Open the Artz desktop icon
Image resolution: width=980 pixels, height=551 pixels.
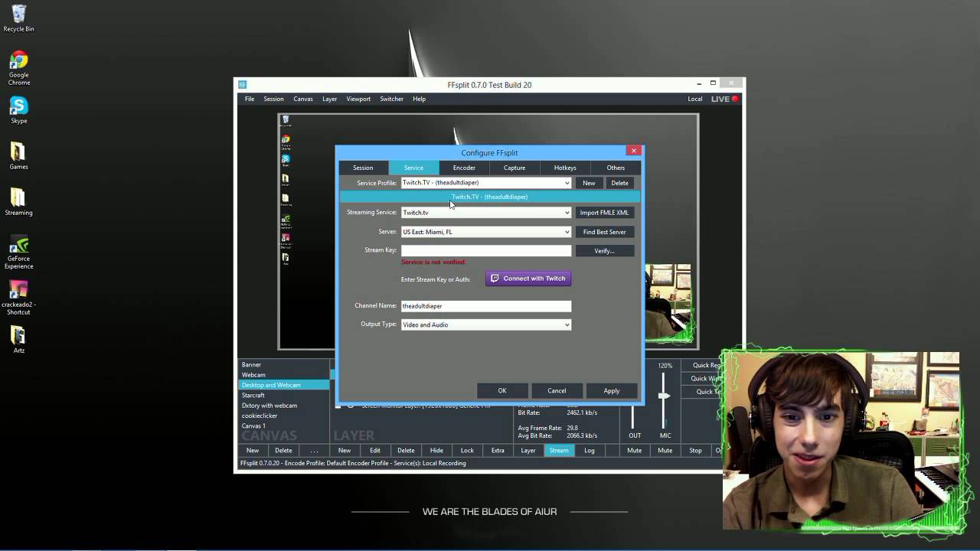(18, 339)
